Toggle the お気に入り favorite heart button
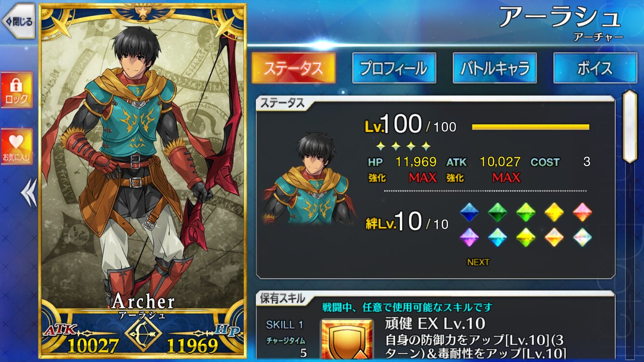The height and width of the screenshot is (362, 644). coord(16,147)
